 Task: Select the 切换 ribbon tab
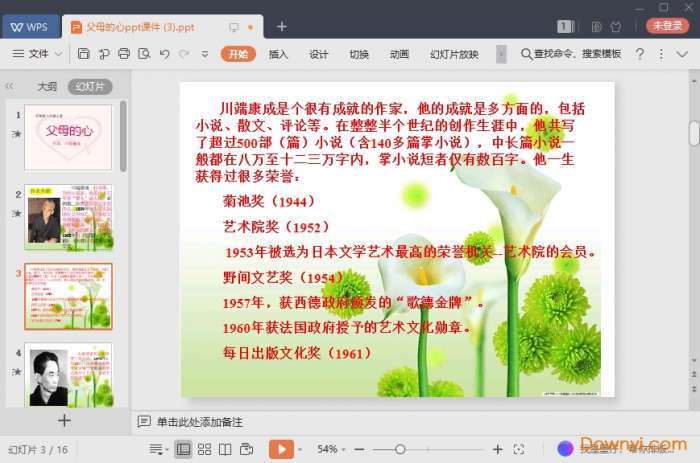click(x=358, y=54)
